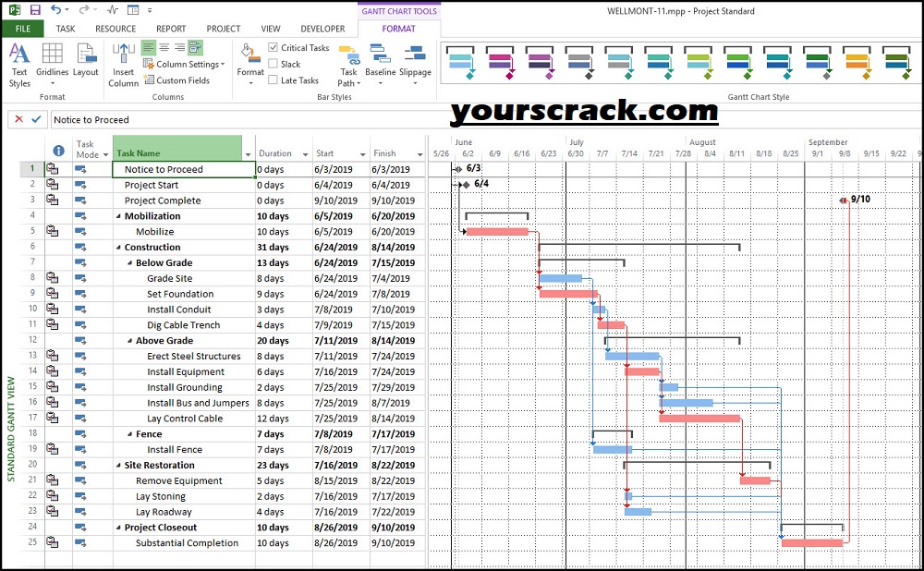This screenshot has width=924, height=571.
Task: Open Text Styles tool
Action: (19, 66)
